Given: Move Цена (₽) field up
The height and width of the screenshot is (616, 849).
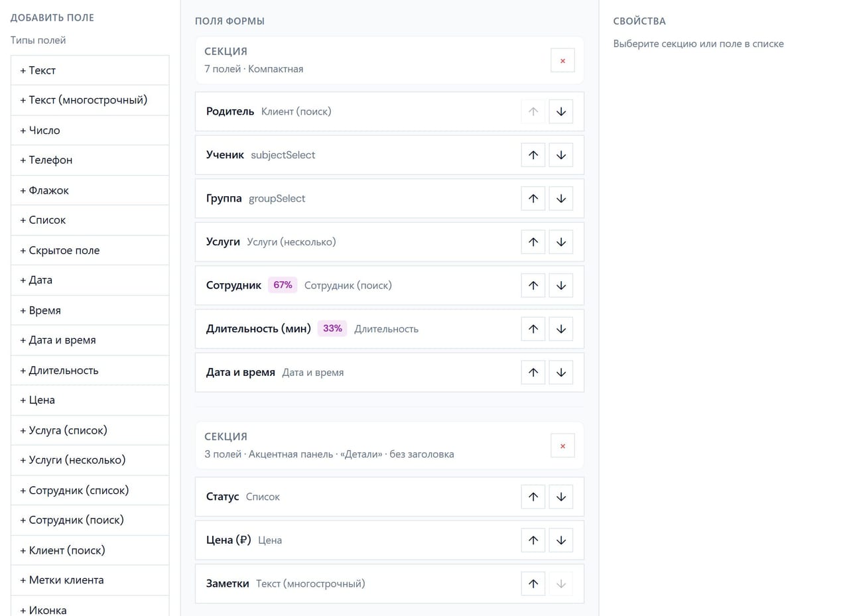Looking at the screenshot, I should (x=533, y=540).
